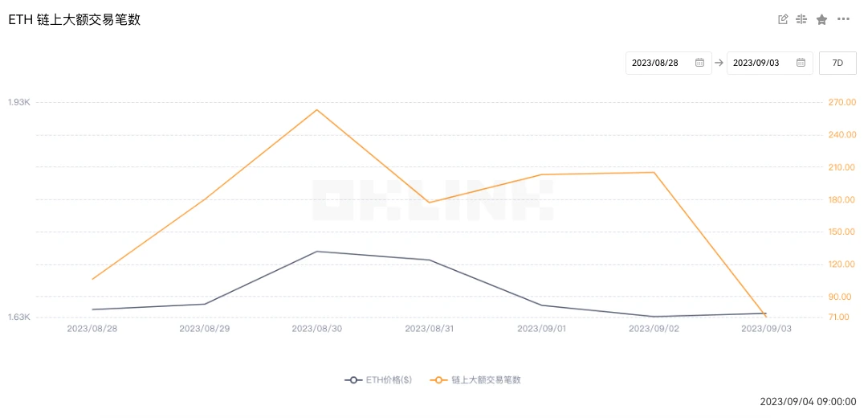Open the end date picker showing 2023/09/03
The image size is (868, 418).
click(x=761, y=63)
